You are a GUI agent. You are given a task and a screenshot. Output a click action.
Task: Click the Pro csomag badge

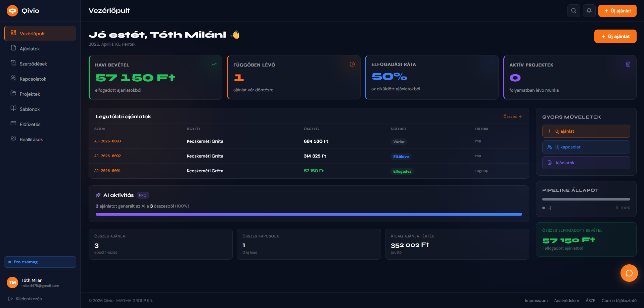(x=40, y=262)
